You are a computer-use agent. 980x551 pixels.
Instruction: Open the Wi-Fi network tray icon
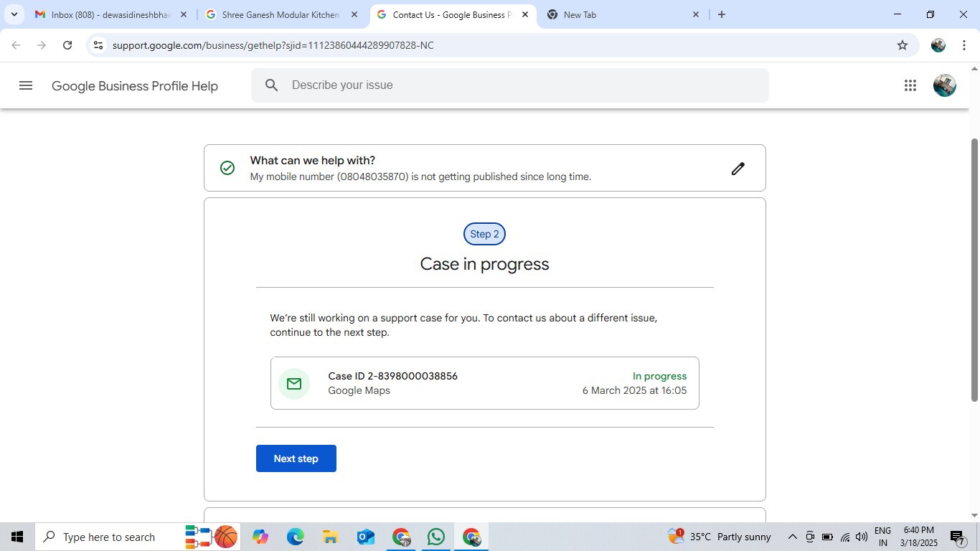click(x=844, y=537)
